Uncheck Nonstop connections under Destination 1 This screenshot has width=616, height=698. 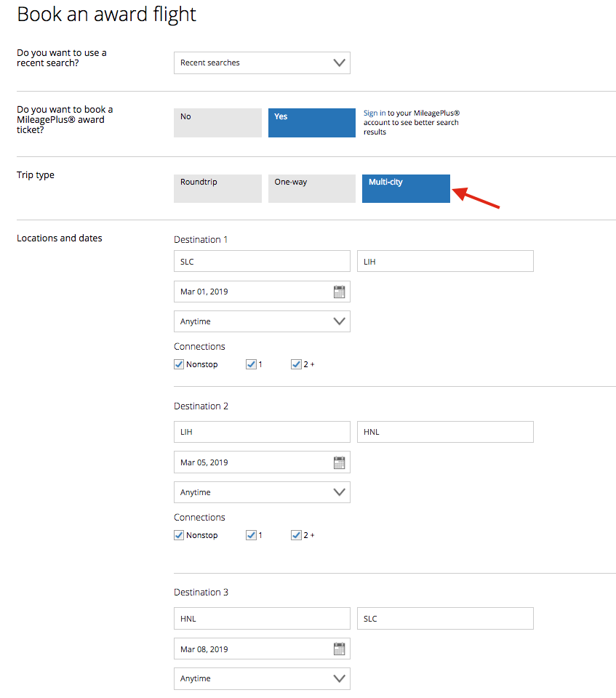pyautogui.click(x=178, y=364)
